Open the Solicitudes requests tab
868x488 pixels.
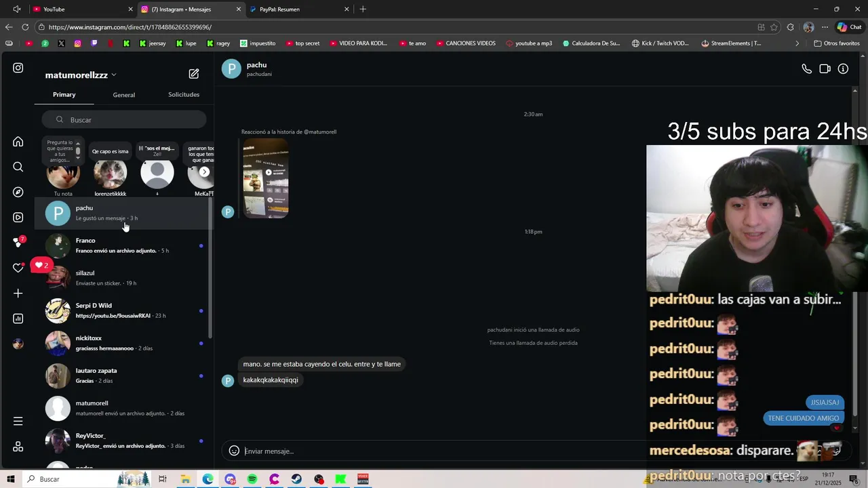click(184, 94)
